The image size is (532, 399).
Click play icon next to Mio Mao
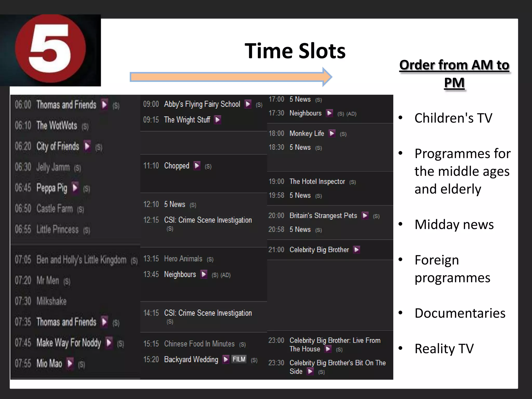(70, 363)
